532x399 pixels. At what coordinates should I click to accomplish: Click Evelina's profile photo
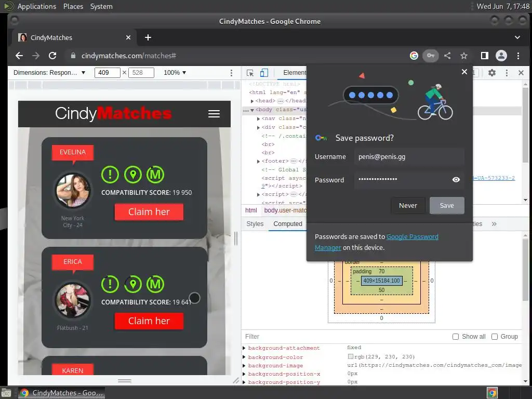[x=73, y=190]
